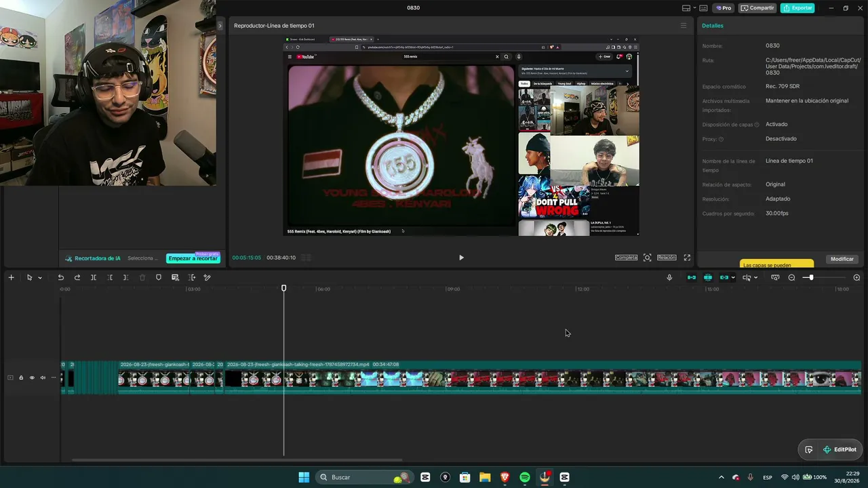Image resolution: width=868 pixels, height=488 pixels.
Task: Click Empezar a recortar button
Action: pos(193,258)
